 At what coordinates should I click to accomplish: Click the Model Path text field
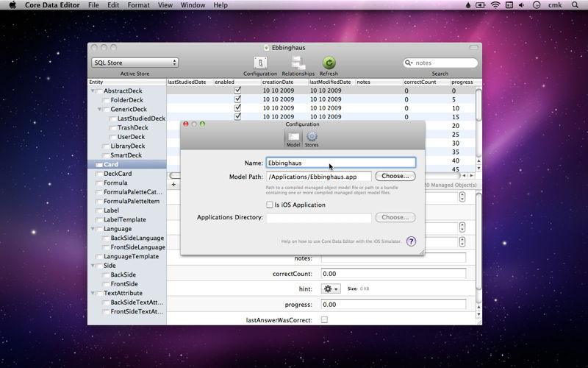[319, 177]
